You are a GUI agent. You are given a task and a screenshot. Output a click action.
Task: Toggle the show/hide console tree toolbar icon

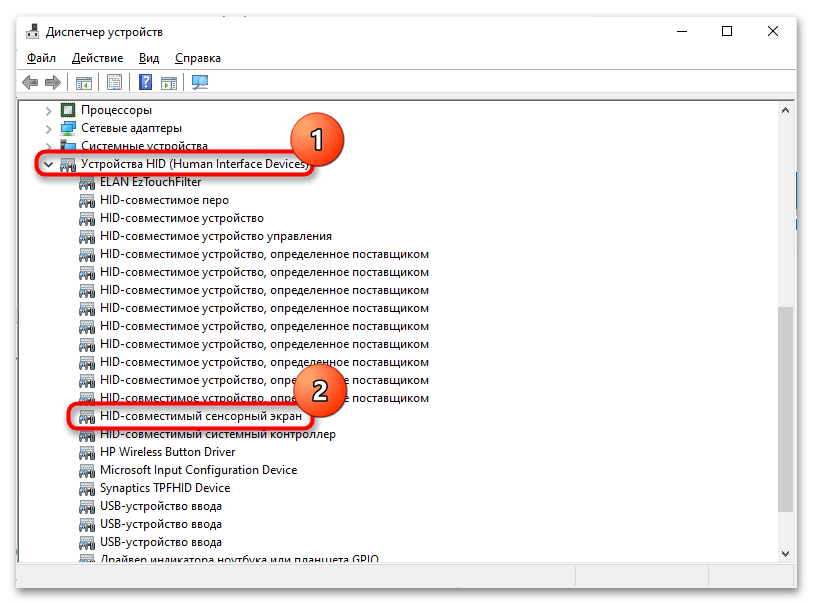coord(83,82)
